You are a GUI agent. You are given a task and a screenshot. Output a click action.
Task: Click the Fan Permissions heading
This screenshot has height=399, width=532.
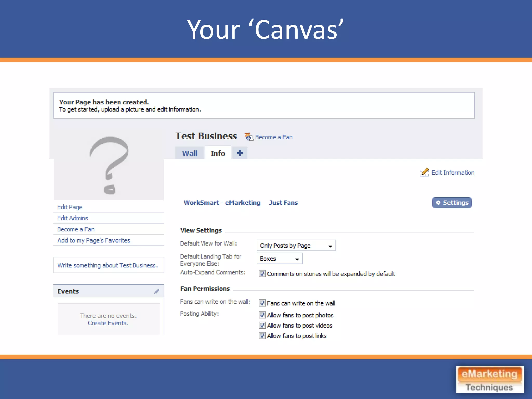(205, 289)
